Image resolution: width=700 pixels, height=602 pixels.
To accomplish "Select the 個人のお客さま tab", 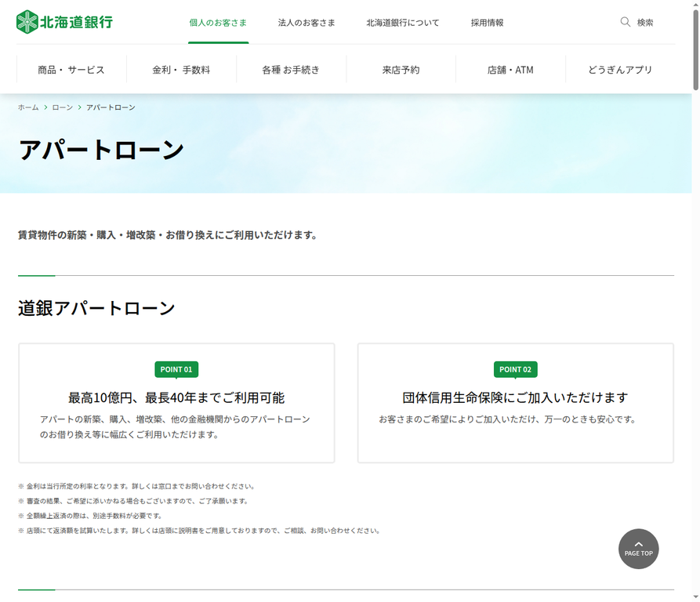I will click(218, 23).
